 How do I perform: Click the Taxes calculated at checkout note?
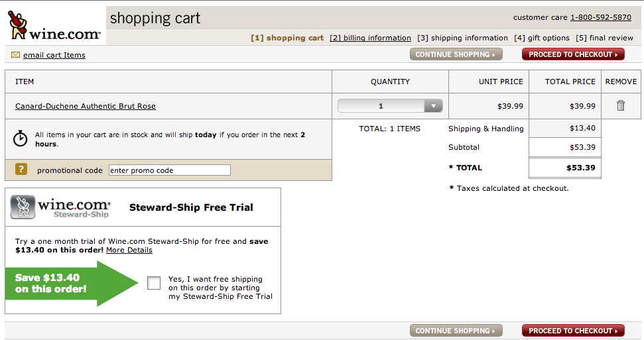tap(509, 188)
